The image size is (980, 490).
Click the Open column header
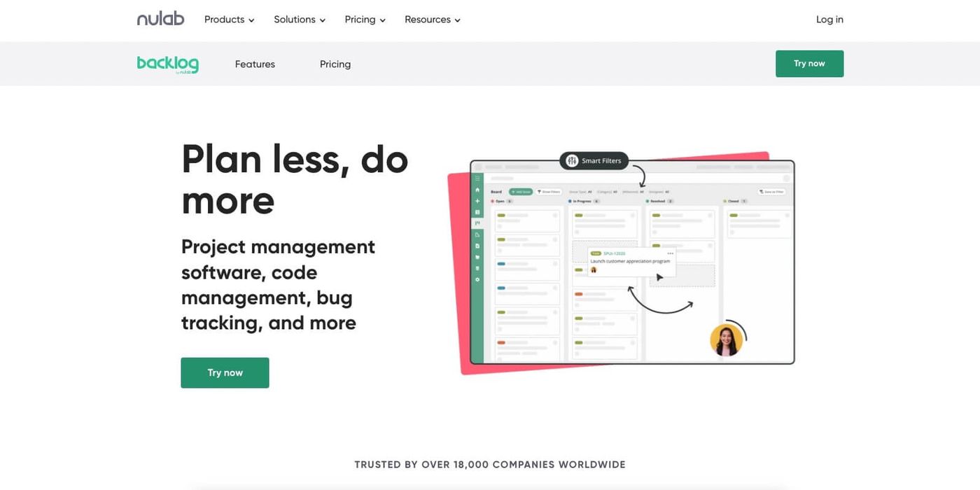click(x=502, y=201)
